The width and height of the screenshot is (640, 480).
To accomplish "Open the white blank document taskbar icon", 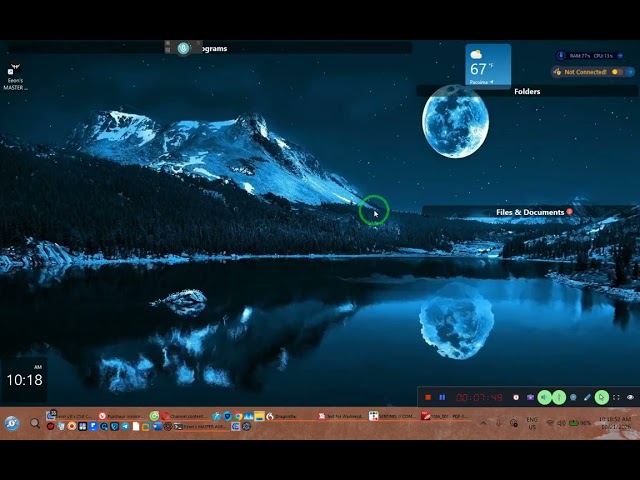I will pos(136,427).
